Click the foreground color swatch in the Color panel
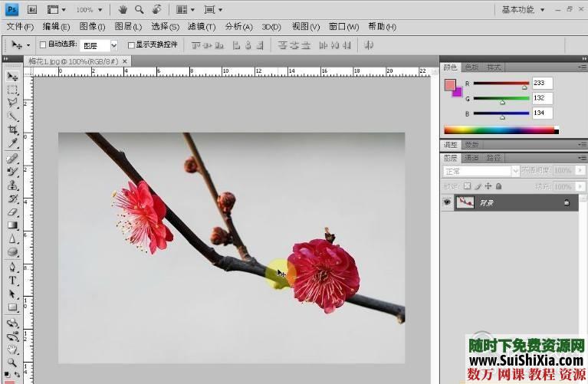This screenshot has height=384, width=588. [450, 85]
